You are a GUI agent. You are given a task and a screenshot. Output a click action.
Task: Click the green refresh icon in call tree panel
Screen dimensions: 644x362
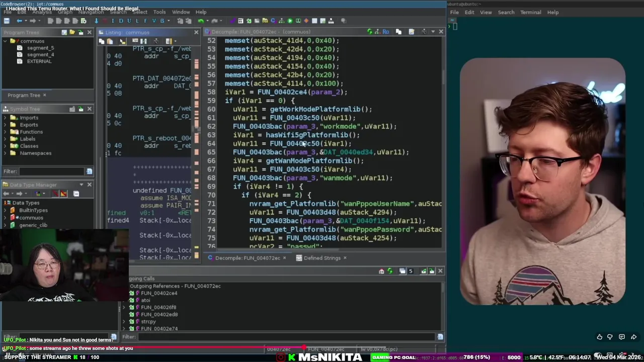tap(390, 271)
